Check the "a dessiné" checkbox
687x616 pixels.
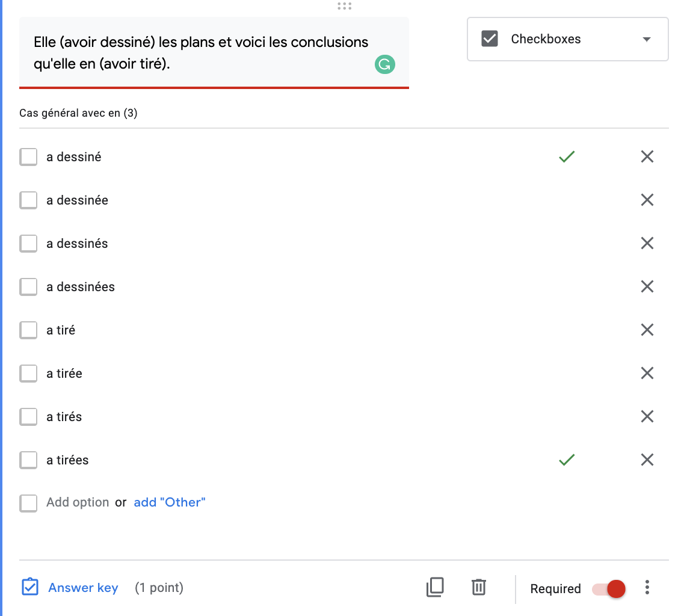point(28,157)
